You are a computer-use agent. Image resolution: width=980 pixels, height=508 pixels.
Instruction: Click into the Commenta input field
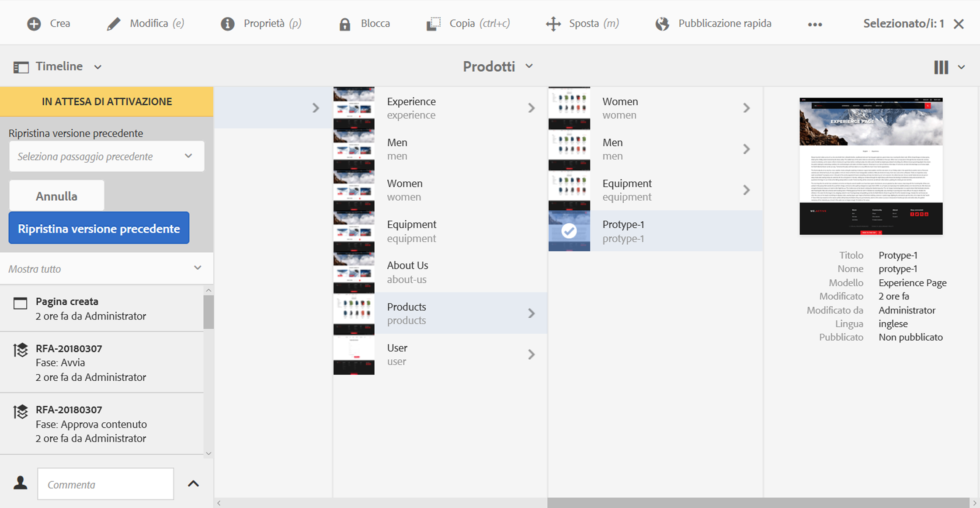(105, 484)
